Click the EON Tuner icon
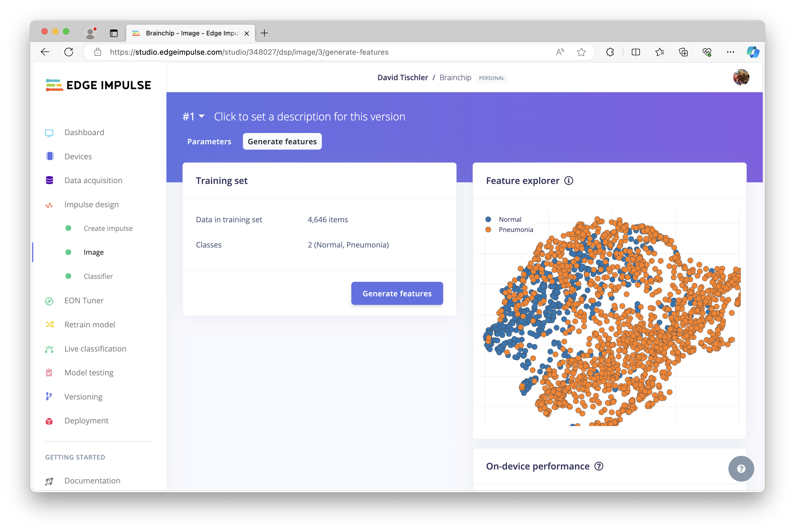795x532 pixels. coord(50,300)
